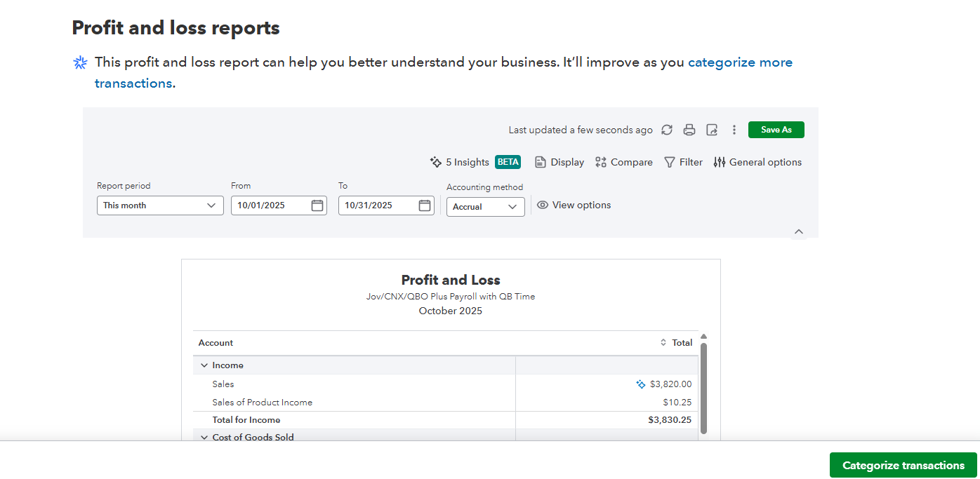Click the Save As button

(x=776, y=130)
